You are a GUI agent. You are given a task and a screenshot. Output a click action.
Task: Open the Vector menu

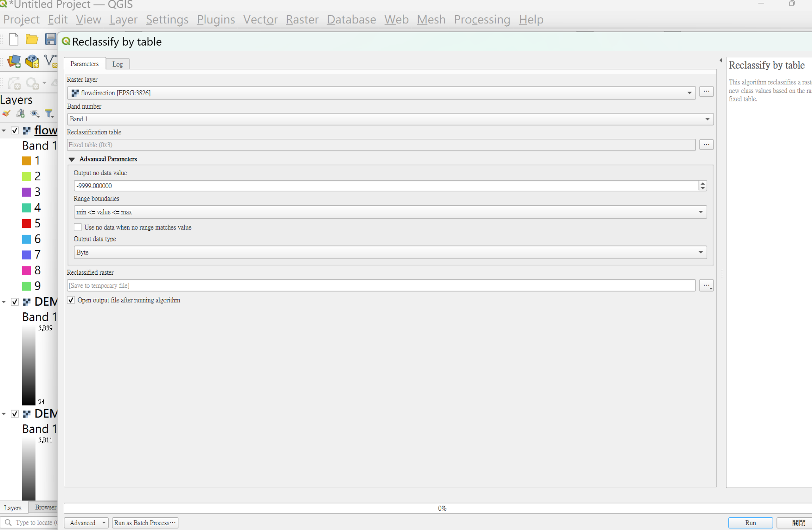click(260, 19)
